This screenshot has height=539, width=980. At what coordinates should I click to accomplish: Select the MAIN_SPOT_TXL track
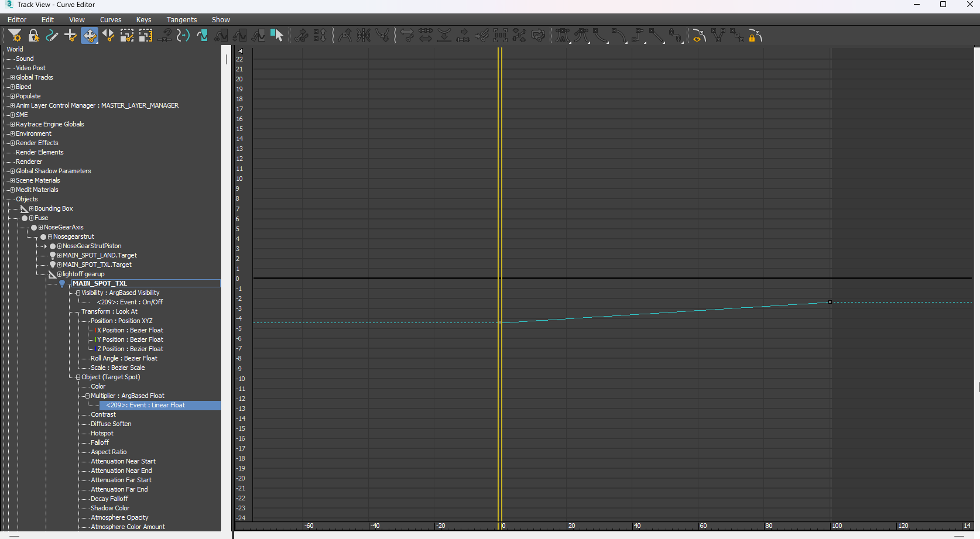click(146, 283)
